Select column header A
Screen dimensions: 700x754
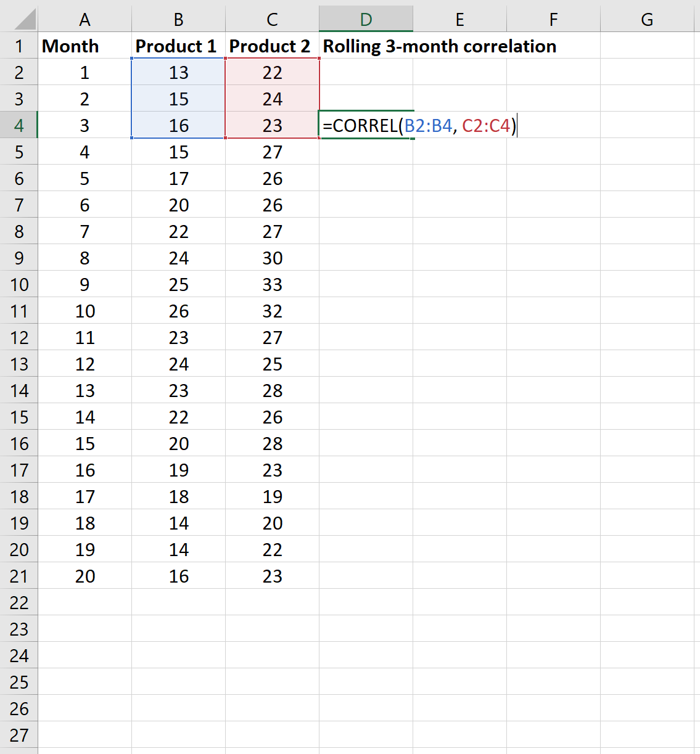pos(84,18)
